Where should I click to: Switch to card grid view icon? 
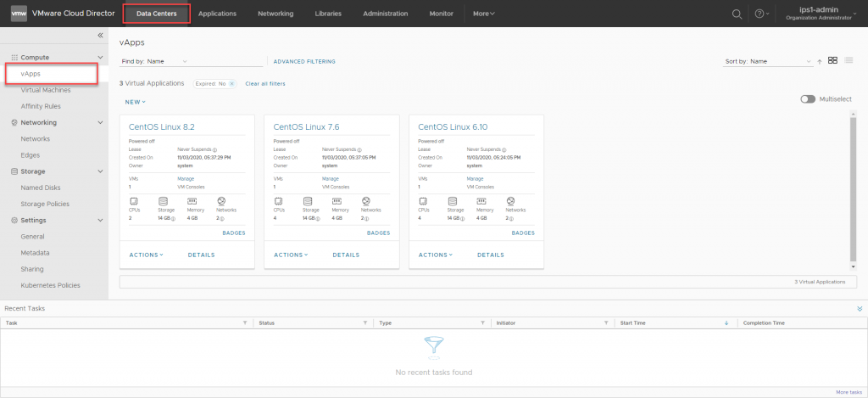coord(833,60)
